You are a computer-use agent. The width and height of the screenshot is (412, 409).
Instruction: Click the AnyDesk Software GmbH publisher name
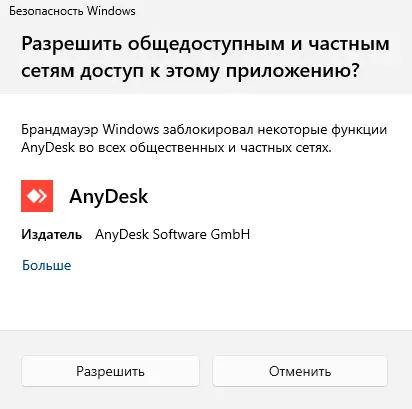click(x=173, y=235)
